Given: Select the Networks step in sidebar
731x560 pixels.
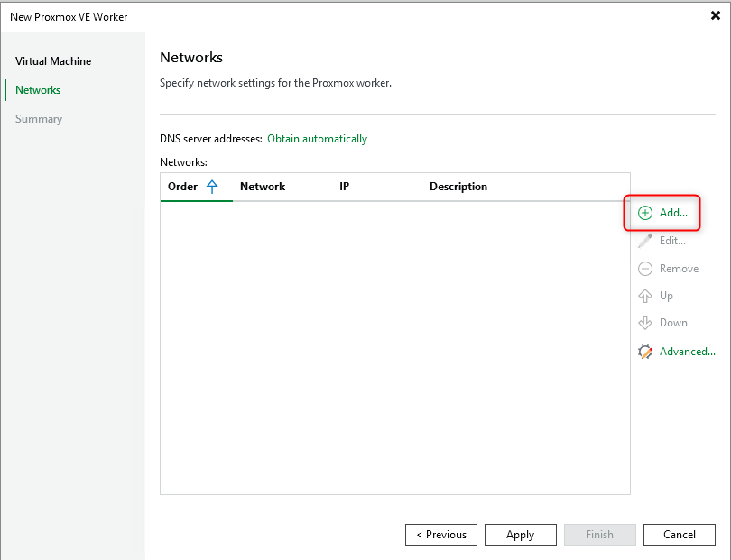Looking at the screenshot, I should coord(37,89).
